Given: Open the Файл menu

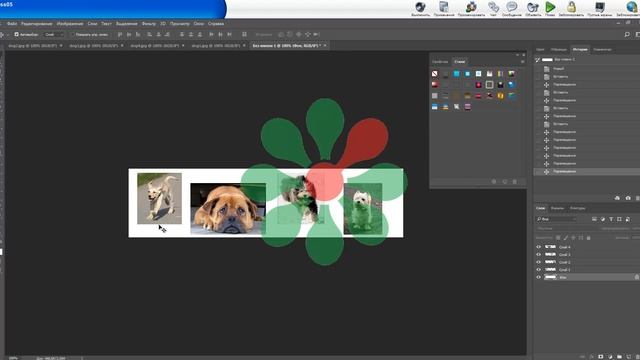Looking at the screenshot, I should click(12, 24).
